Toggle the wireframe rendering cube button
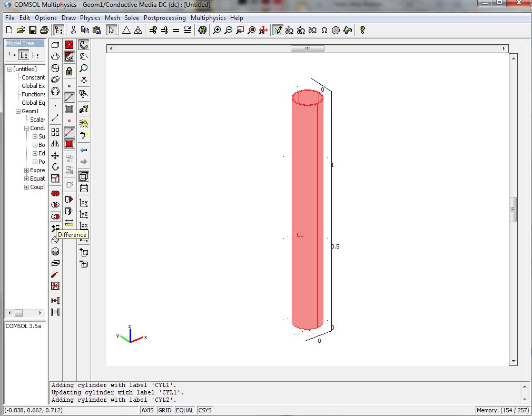The height and width of the screenshot is (416, 532). click(84, 176)
